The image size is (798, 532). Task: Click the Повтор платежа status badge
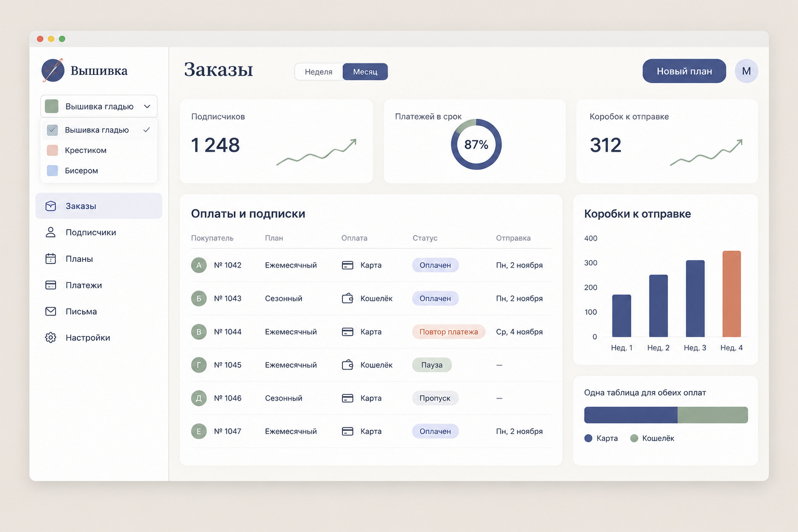[x=448, y=332]
